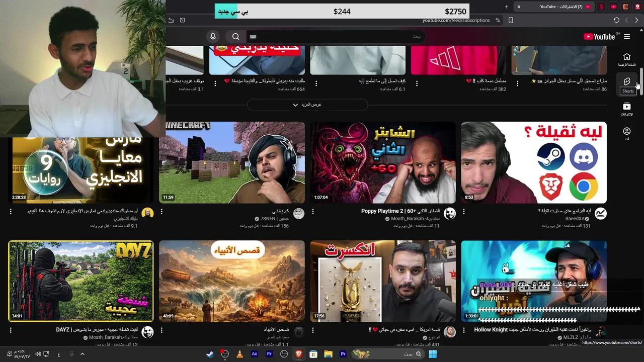Expand the Shorts row with Show More
Image resolution: width=644 pixels, height=362 pixels.
307,105
